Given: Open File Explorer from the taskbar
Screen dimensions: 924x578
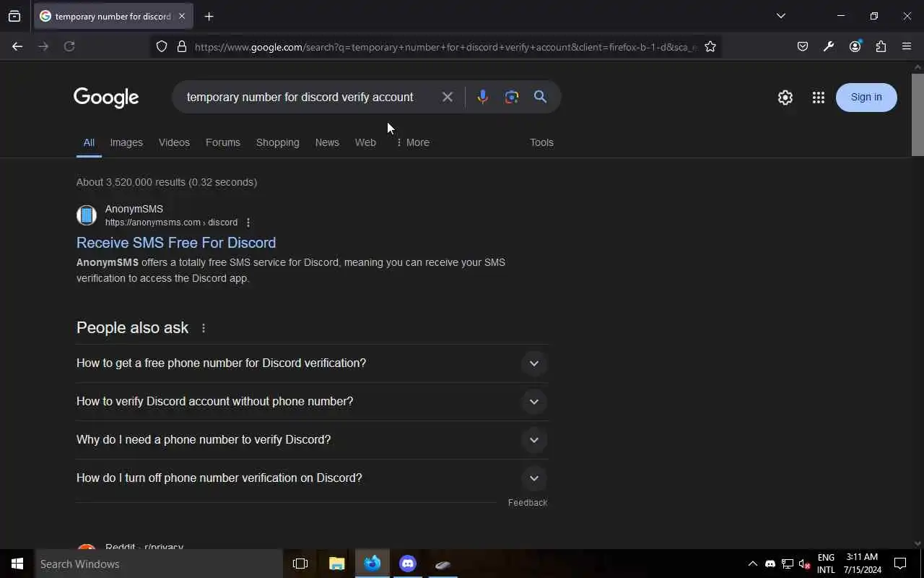Looking at the screenshot, I should pyautogui.click(x=337, y=564).
